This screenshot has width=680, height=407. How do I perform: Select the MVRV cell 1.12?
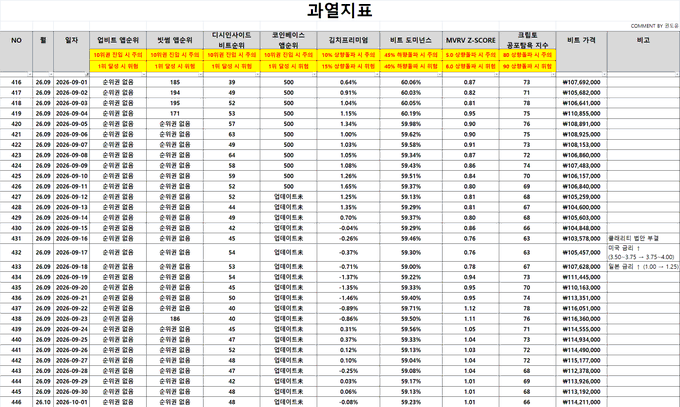click(471, 308)
